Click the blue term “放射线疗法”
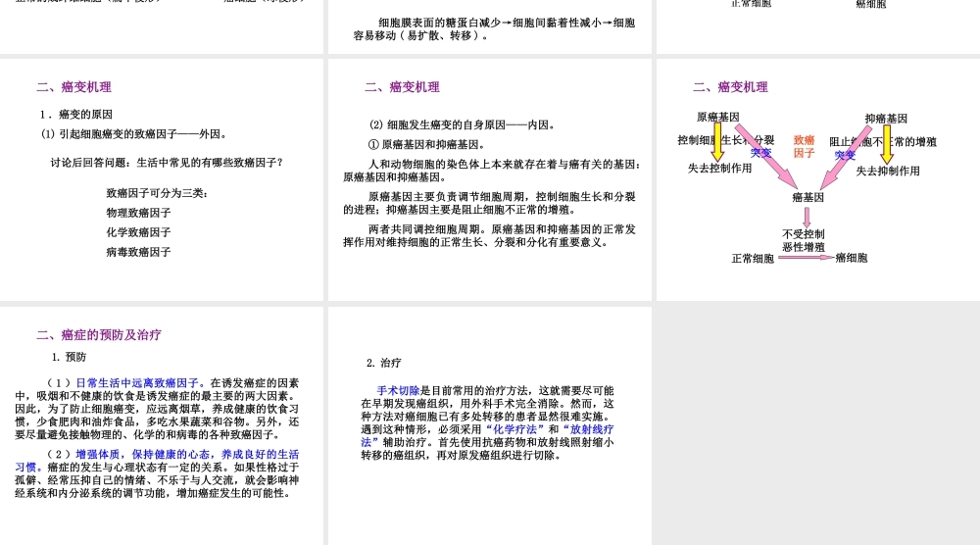 (x=589, y=429)
